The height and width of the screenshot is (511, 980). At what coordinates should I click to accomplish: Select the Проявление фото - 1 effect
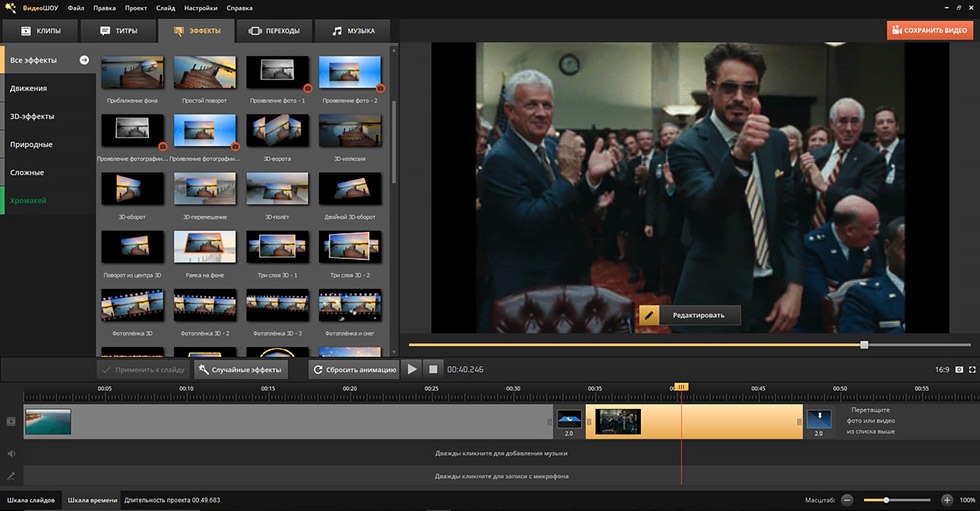tap(278, 72)
